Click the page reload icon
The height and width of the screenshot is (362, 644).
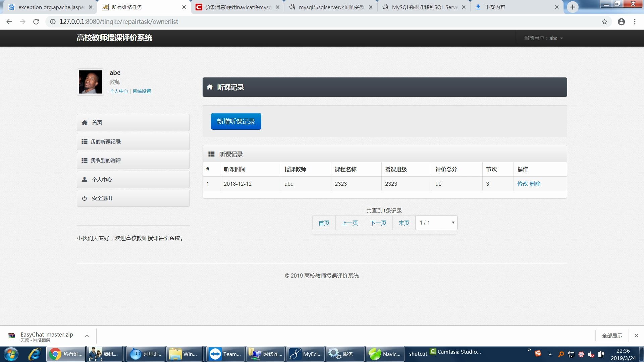click(36, 21)
